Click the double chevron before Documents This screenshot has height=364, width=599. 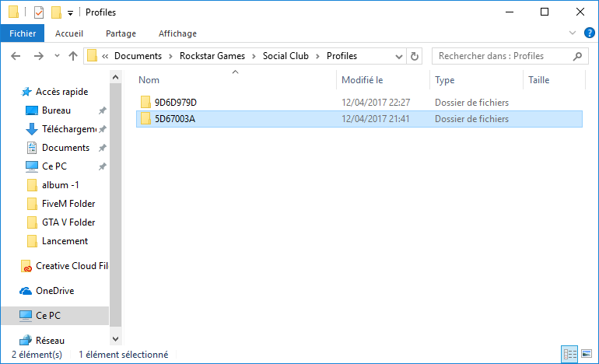click(105, 56)
